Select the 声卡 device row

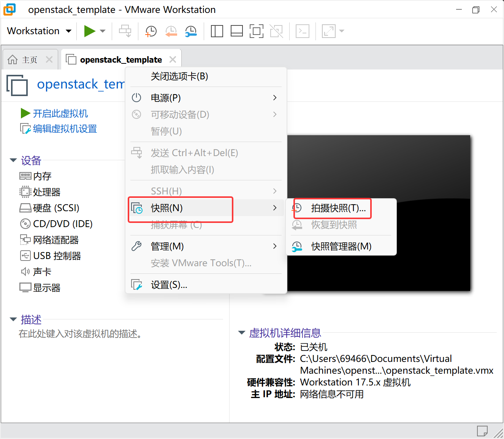click(x=35, y=272)
